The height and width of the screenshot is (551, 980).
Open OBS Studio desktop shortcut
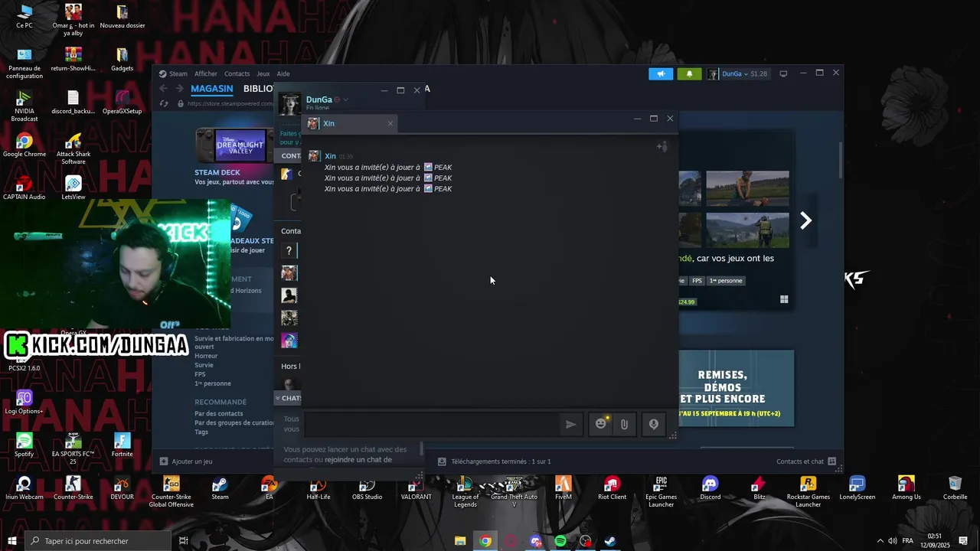(x=367, y=487)
